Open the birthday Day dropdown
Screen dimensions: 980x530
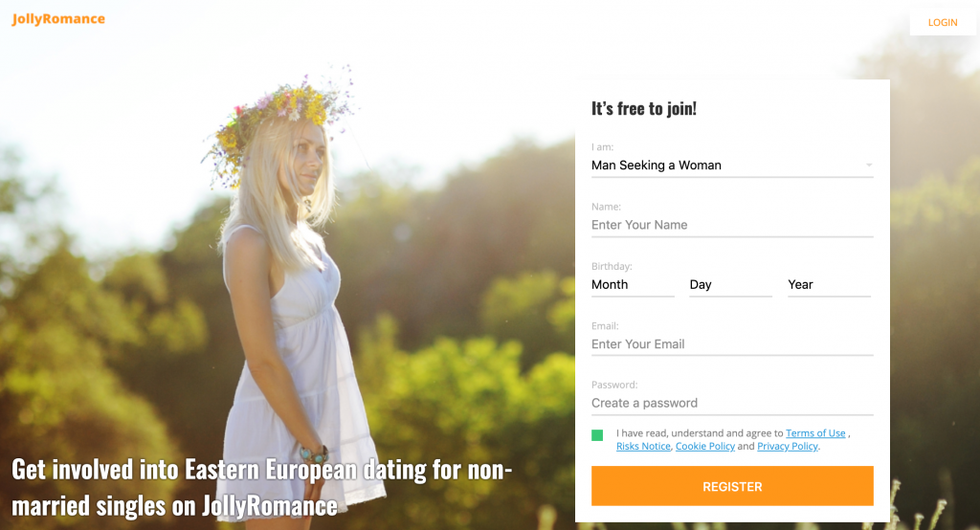click(730, 285)
